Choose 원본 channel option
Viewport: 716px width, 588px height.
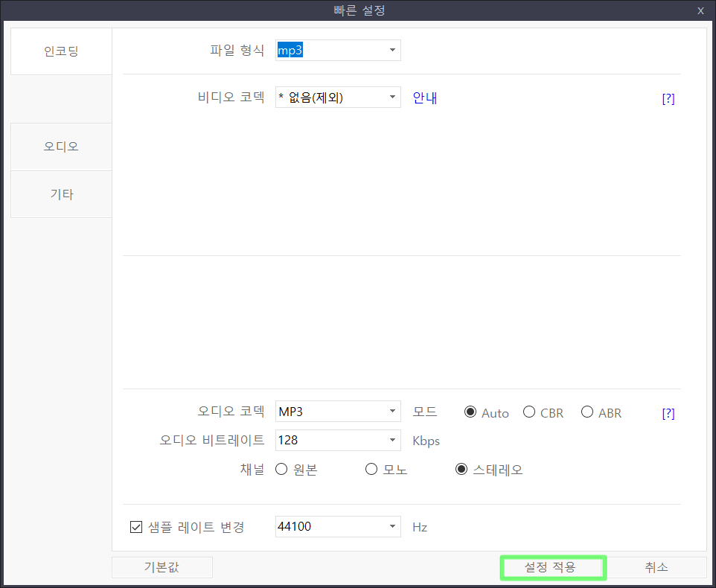(281, 470)
